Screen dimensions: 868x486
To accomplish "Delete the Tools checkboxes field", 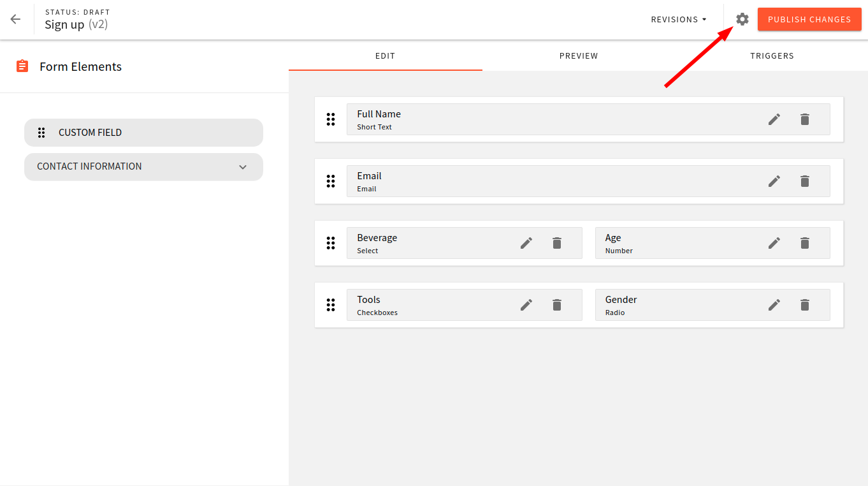I will click(556, 305).
